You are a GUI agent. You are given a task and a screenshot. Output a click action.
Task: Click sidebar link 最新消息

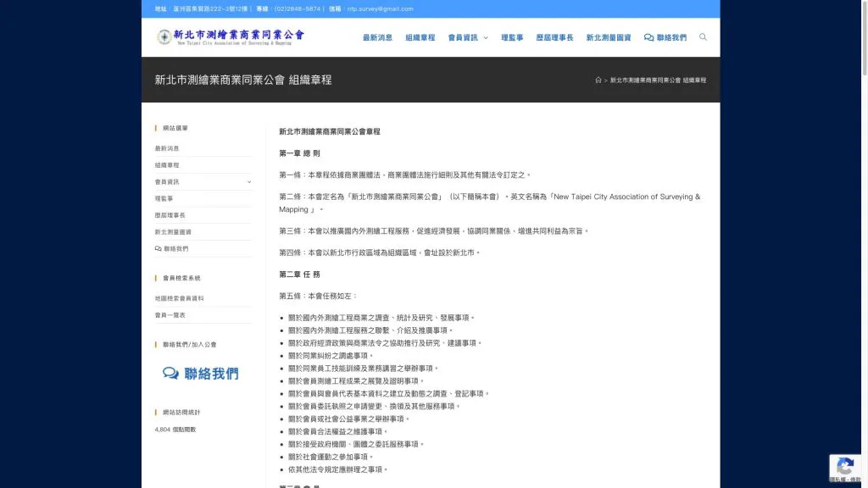pyautogui.click(x=167, y=148)
